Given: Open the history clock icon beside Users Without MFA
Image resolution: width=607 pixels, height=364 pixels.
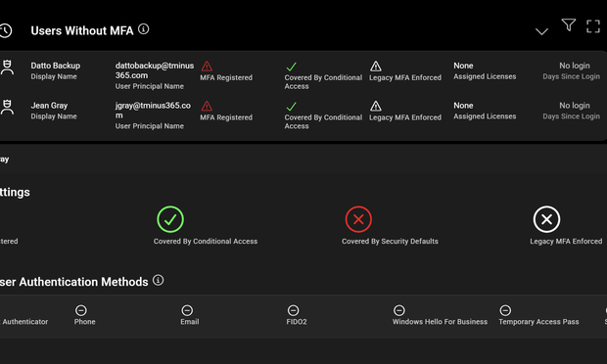Looking at the screenshot, I should (x=6, y=30).
